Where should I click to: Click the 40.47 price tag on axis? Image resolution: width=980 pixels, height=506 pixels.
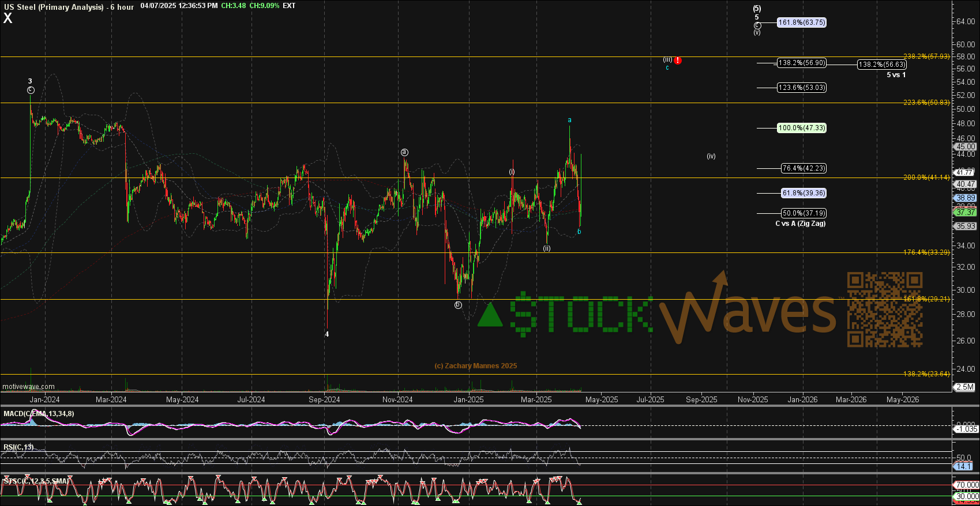(x=966, y=184)
